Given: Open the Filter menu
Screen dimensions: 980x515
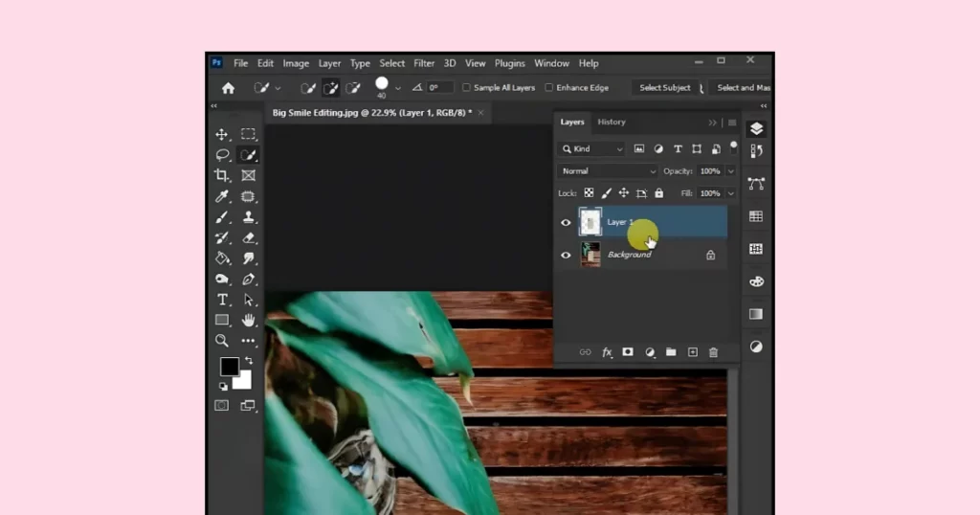Looking at the screenshot, I should pyautogui.click(x=424, y=63).
